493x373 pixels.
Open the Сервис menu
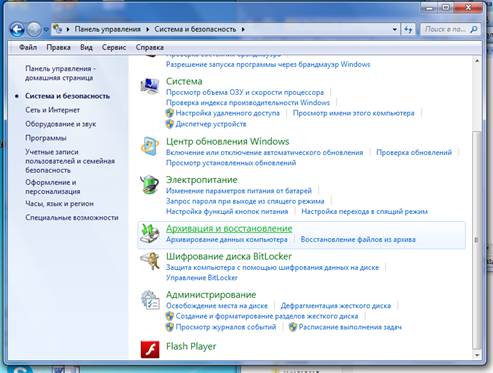(114, 47)
